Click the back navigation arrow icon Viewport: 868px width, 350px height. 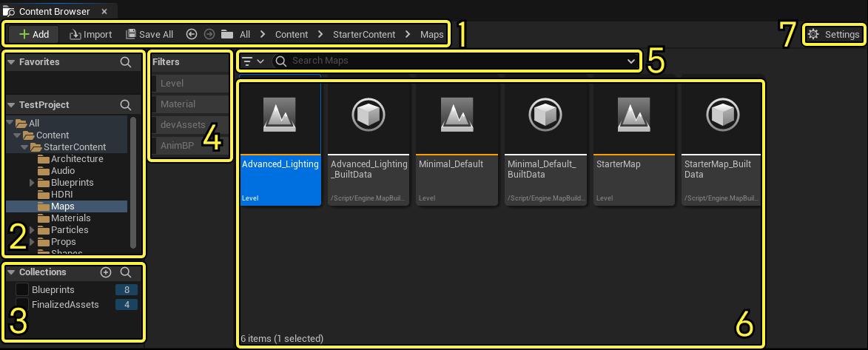click(x=192, y=34)
